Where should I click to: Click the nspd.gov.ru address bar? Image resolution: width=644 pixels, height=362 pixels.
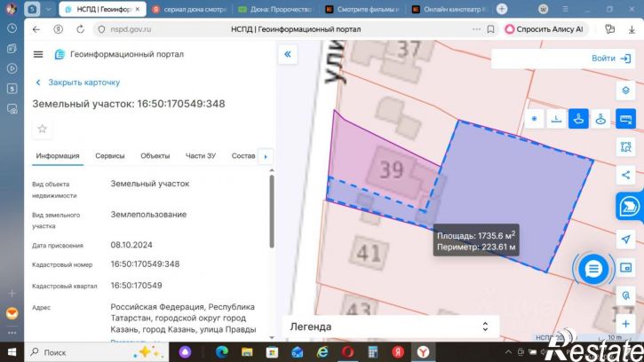[x=131, y=29]
